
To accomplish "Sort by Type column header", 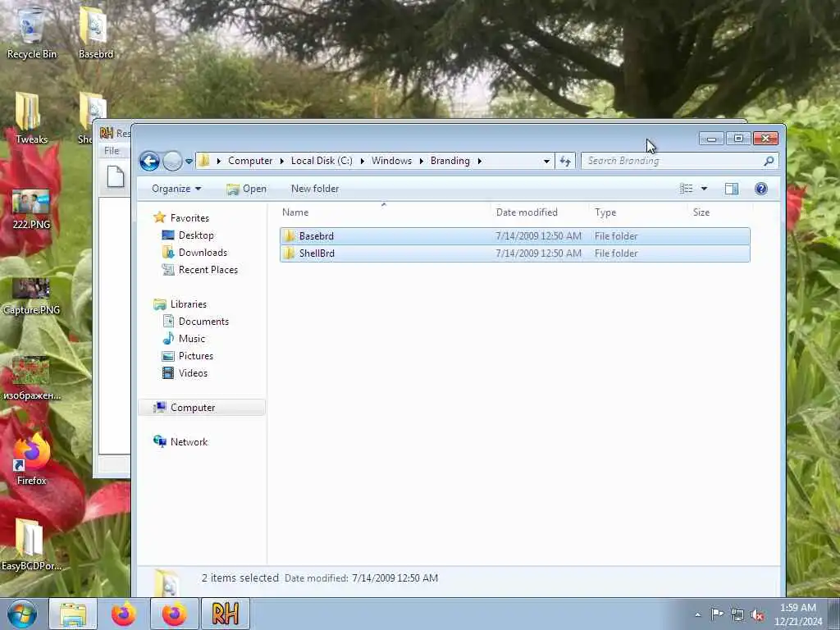I will pyautogui.click(x=637, y=212).
